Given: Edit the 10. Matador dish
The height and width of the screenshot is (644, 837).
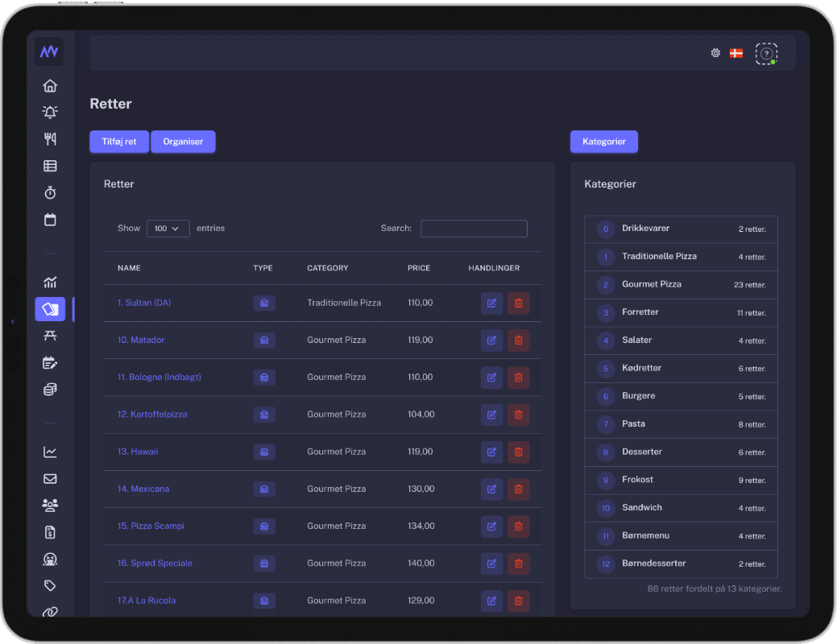Looking at the screenshot, I should coord(491,340).
